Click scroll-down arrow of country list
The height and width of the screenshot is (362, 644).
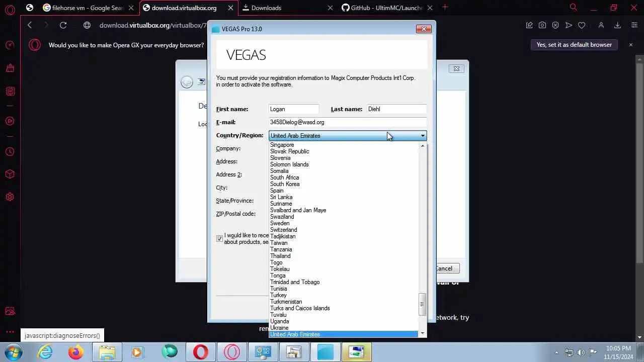[423, 333]
